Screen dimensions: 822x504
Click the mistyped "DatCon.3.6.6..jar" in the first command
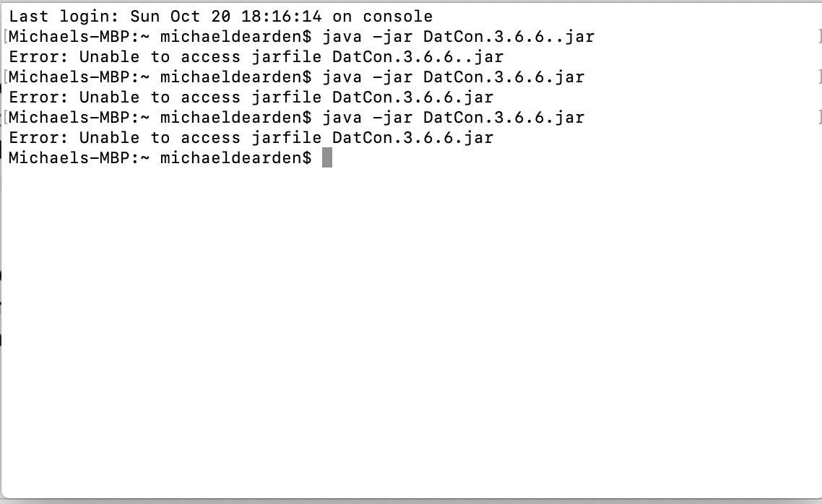(509, 37)
